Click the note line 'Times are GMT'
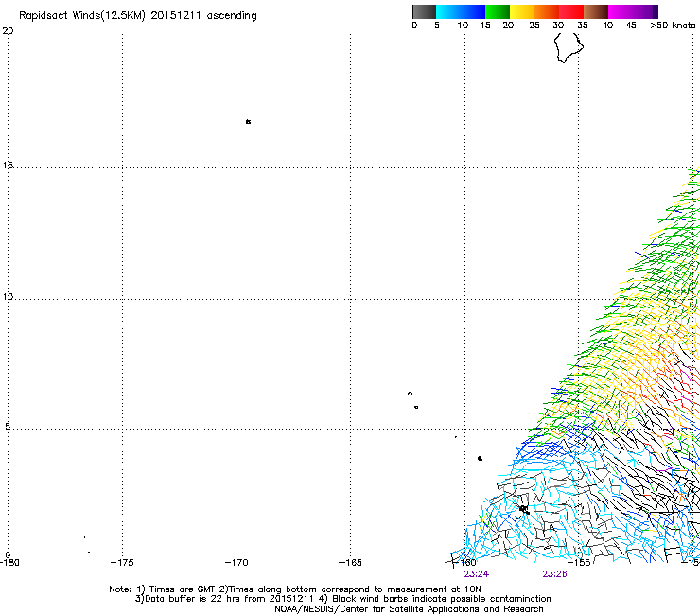 182,589
